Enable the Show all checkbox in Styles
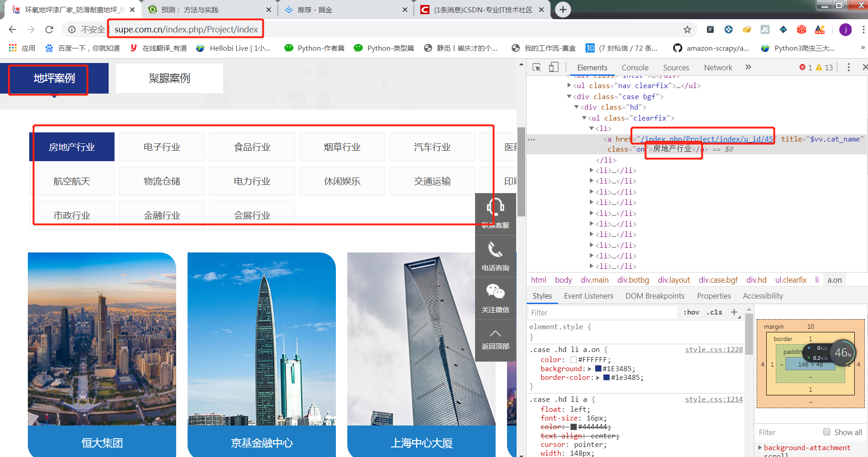868x457 pixels. [x=826, y=432]
